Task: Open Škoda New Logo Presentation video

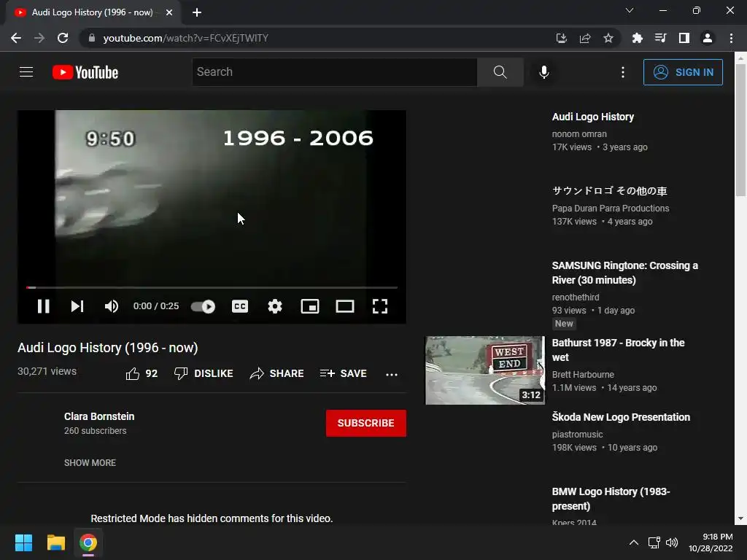Action: pyautogui.click(x=621, y=417)
